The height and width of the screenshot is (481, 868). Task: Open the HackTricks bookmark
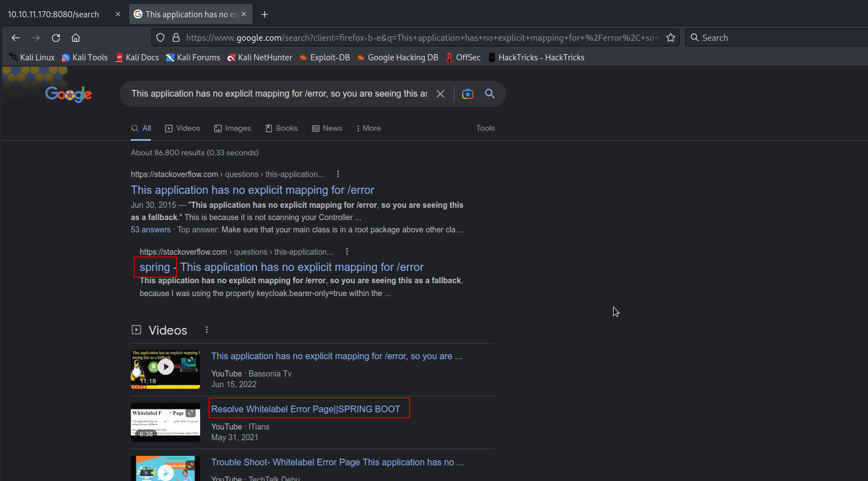point(536,58)
